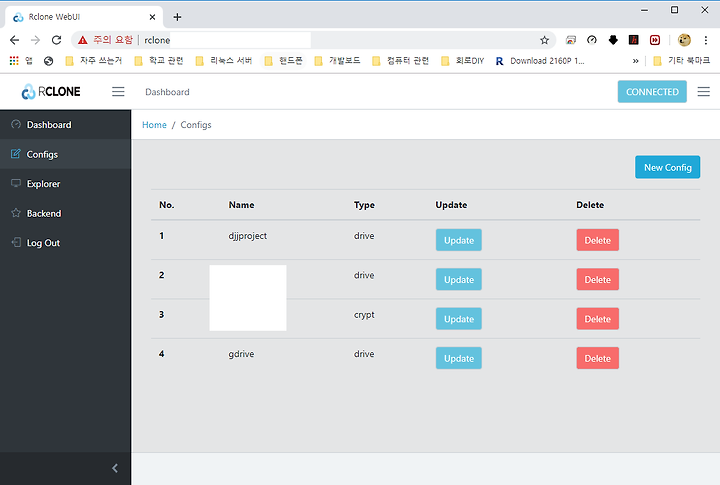Click the cast/media extension icon
The image size is (720, 485).
point(571,40)
